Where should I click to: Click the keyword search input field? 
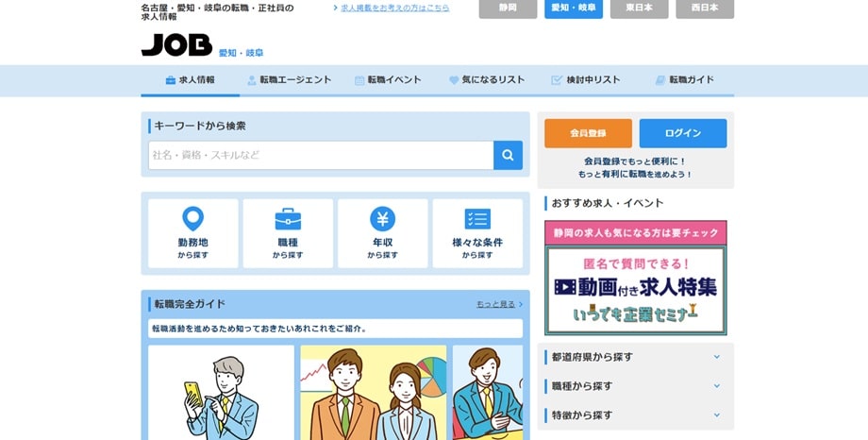321,155
